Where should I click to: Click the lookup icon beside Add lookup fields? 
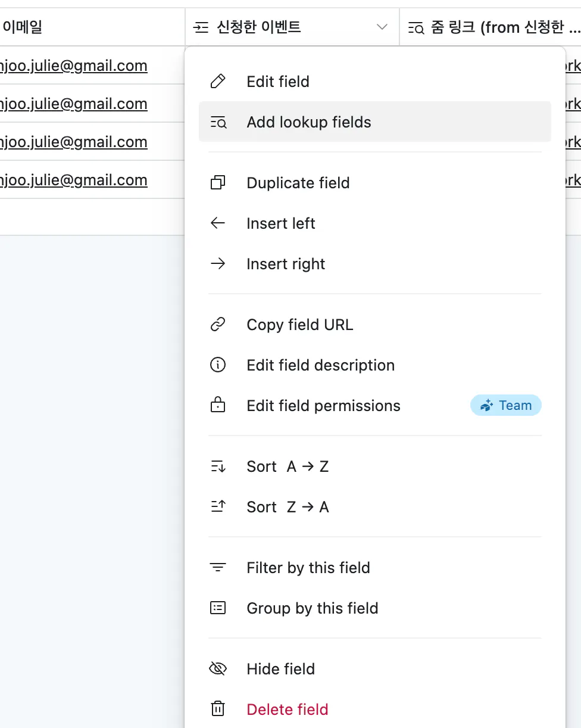[x=218, y=123]
